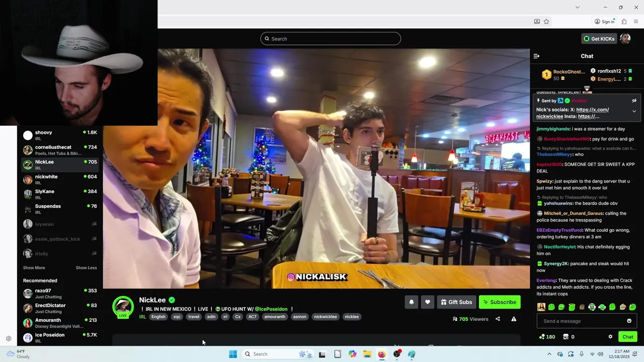Open offline channel essie_gotback_kick
Image resolution: width=644 pixels, height=362 pixels.
coord(60,239)
